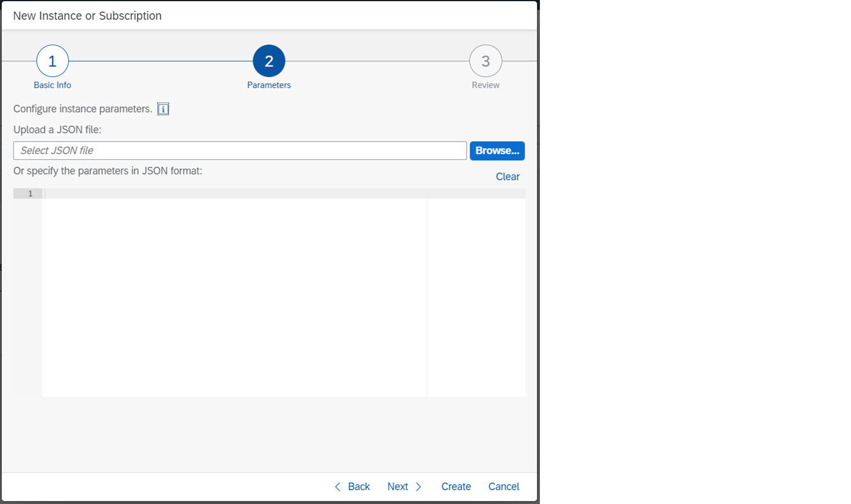851x504 pixels.
Task: Select line number 1 in editor gutter
Action: (x=28, y=193)
